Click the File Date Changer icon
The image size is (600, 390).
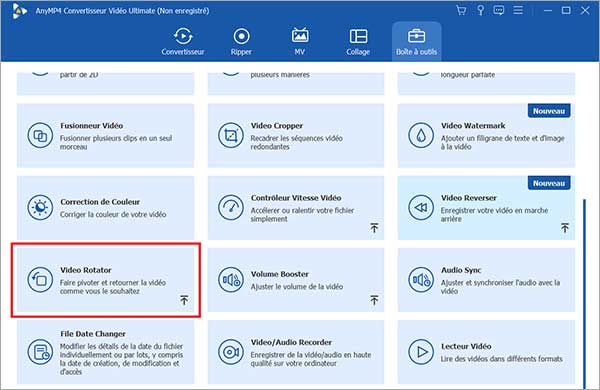(x=40, y=352)
